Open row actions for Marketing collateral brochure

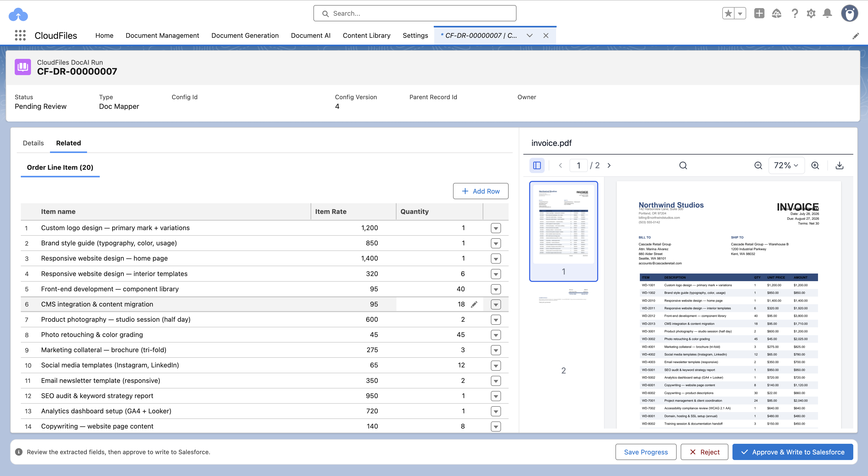[496, 350]
